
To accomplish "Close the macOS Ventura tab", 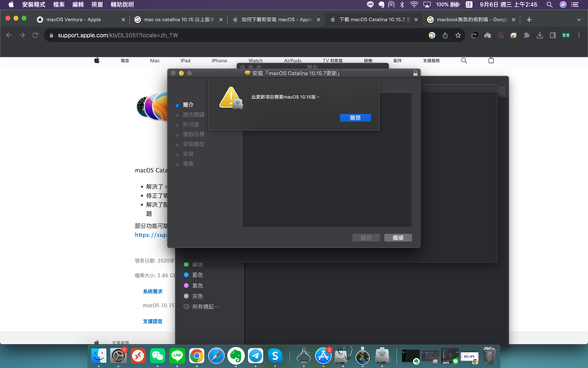I will pyautogui.click(x=123, y=20).
